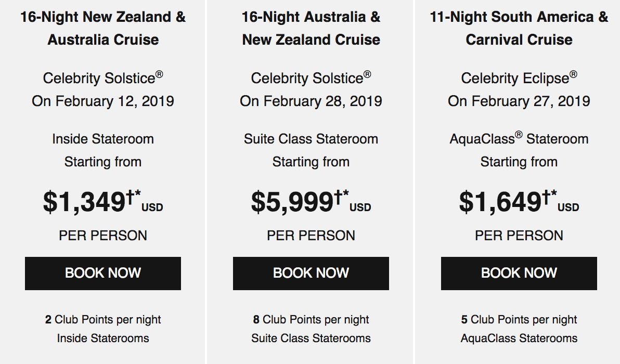620x364 pixels.
Task: Book the $5,999 Suite Class cruise
Action: [x=311, y=274]
